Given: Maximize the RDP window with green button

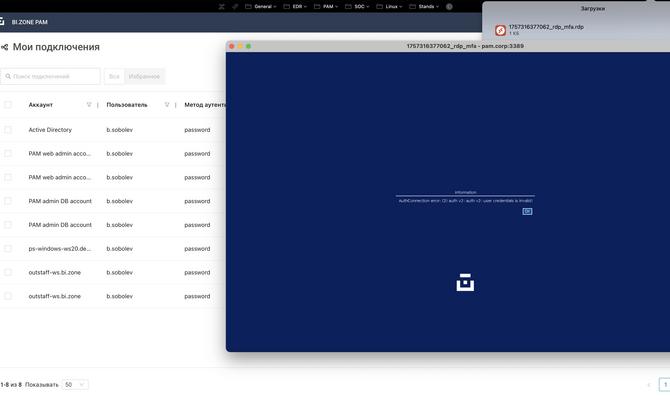Looking at the screenshot, I should tap(249, 46).
